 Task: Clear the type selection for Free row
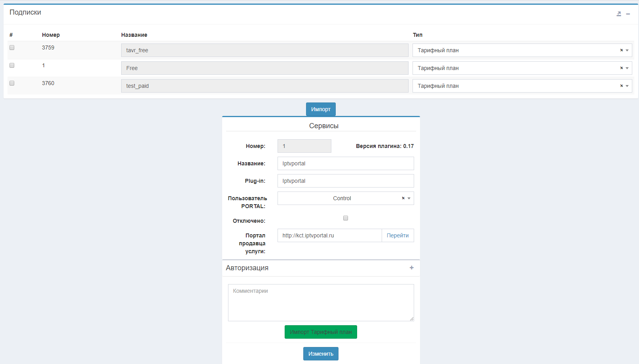coord(621,68)
